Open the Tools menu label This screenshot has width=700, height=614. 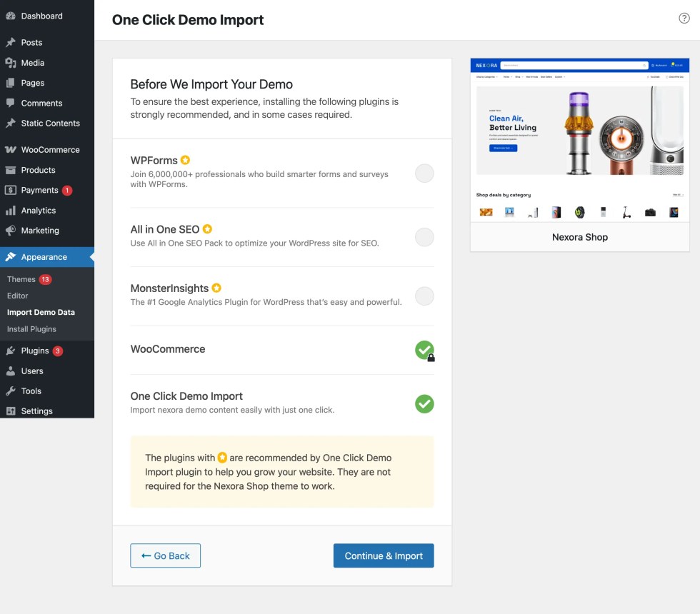point(31,391)
